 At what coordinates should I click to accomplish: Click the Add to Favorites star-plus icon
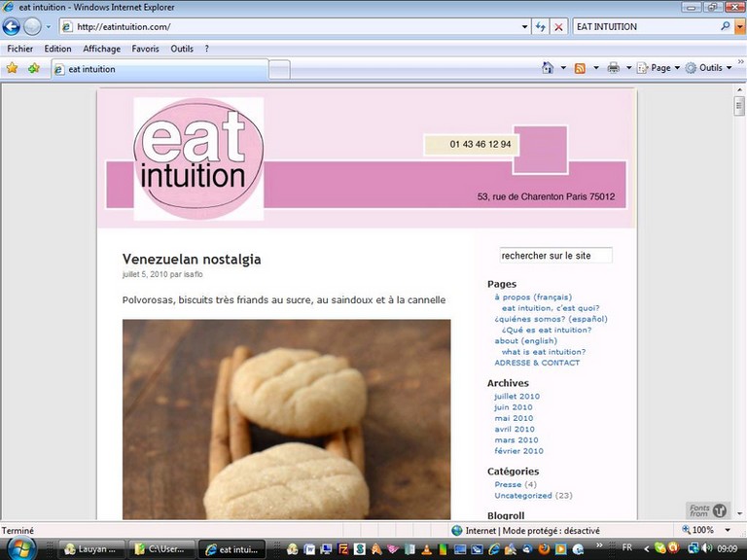[33, 68]
